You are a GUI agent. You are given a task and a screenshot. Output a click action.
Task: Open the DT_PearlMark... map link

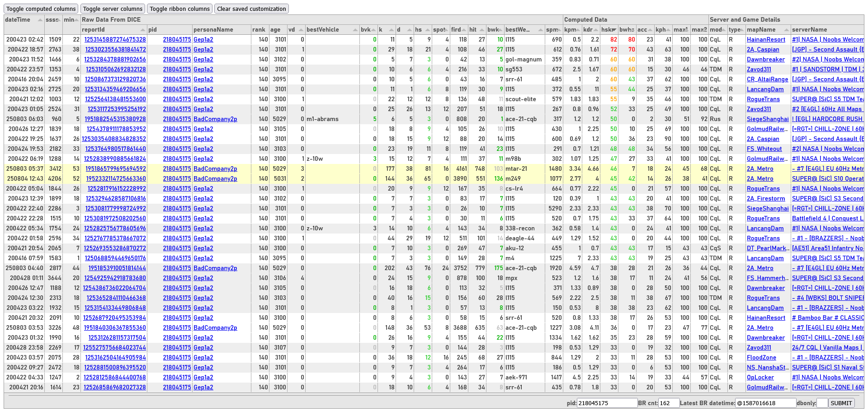pyautogui.click(x=768, y=248)
